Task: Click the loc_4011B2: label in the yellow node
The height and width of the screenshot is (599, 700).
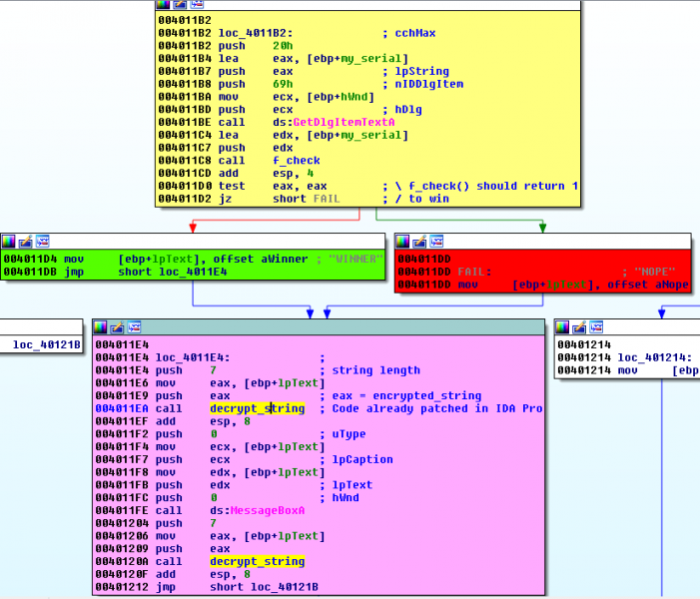Action: [x=256, y=33]
